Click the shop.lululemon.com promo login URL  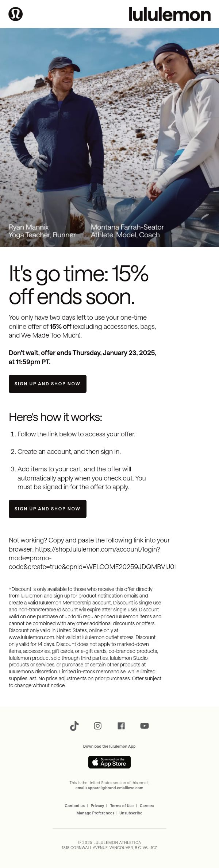92,558
